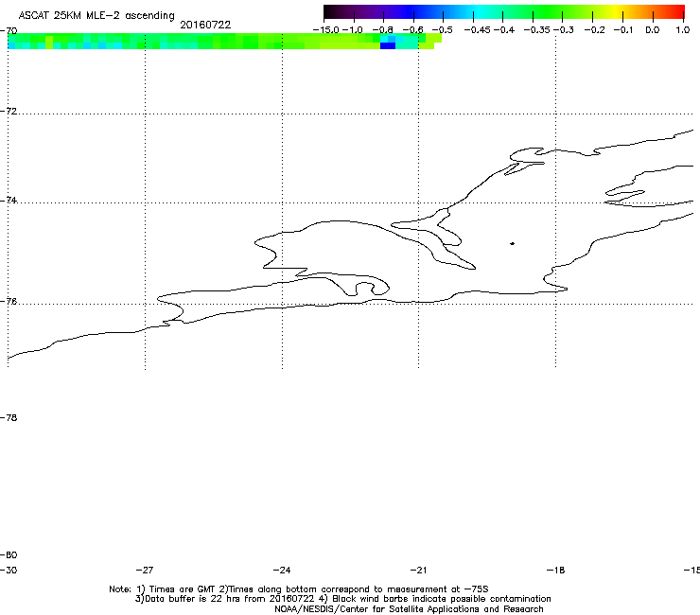Viewport: 700px width, 615px height.
Task: Click the colorbar label -15.0
Action: 326,30
